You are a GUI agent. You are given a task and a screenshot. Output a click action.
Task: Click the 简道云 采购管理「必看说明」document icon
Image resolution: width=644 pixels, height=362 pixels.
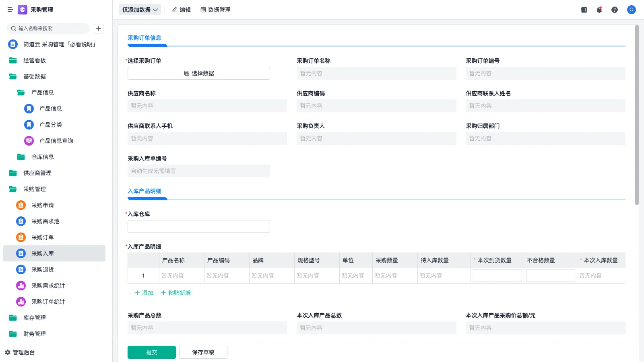pos(13,44)
